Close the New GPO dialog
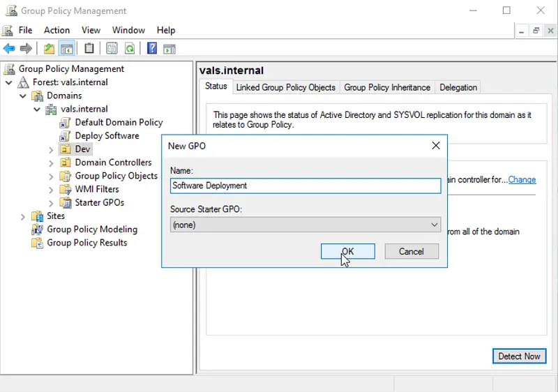 [x=436, y=146]
